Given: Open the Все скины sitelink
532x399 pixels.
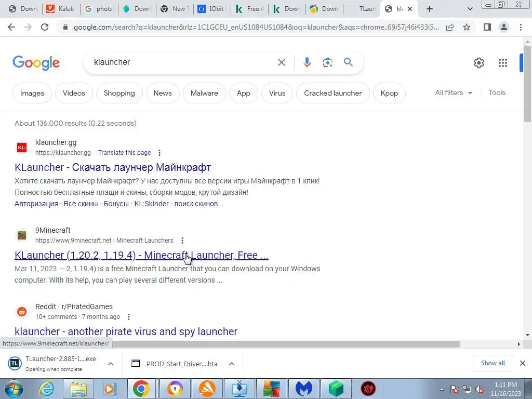Looking at the screenshot, I should pyautogui.click(x=81, y=204).
